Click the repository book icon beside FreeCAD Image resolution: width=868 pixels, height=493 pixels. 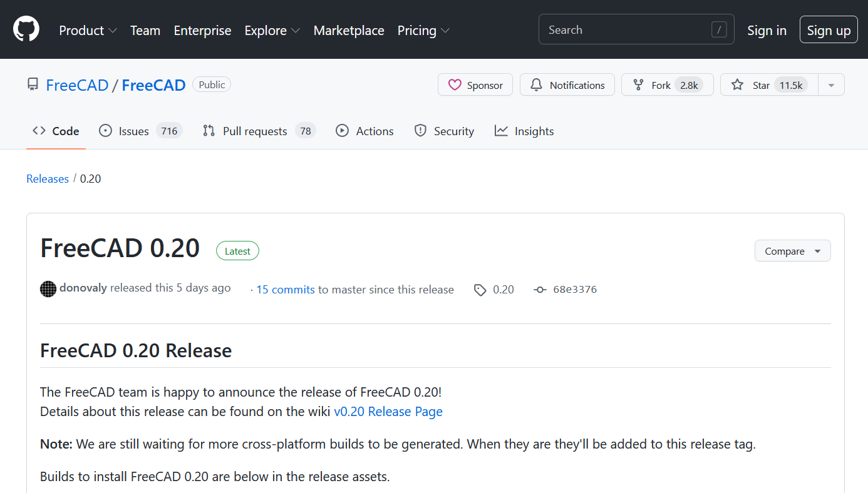pyautogui.click(x=33, y=84)
